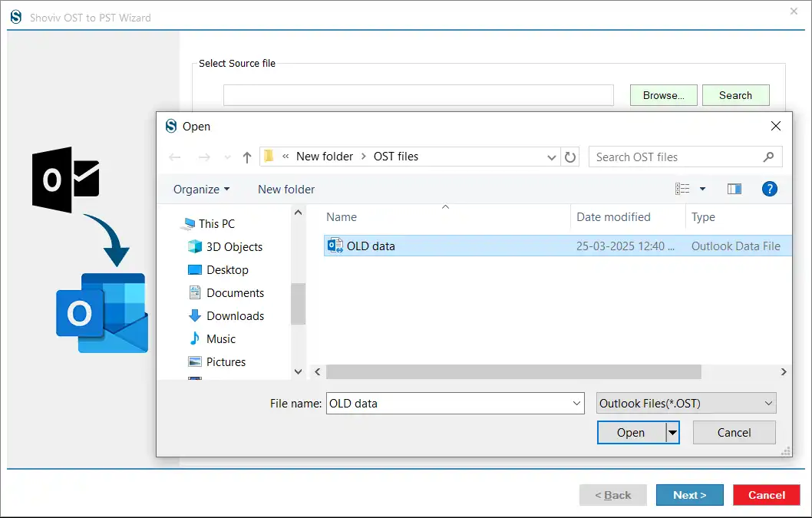Expand address bar history dropdown

(552, 157)
